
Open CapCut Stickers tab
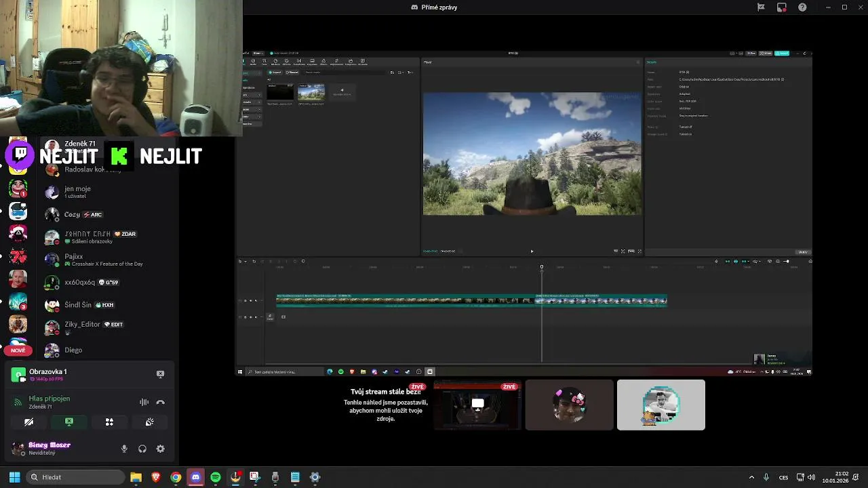(x=275, y=62)
